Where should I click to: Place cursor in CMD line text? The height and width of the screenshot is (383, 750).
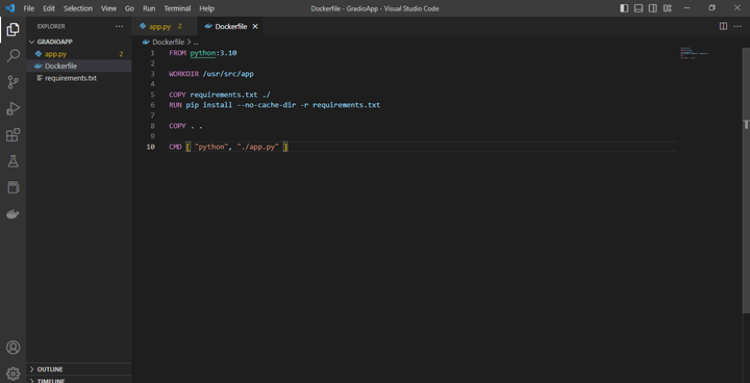tap(229, 147)
